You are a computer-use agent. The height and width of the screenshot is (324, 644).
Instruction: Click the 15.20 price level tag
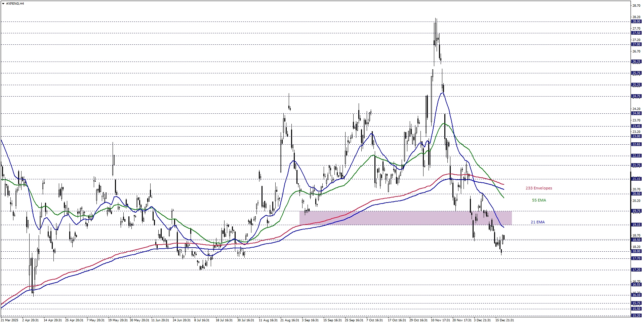(x=636, y=316)
